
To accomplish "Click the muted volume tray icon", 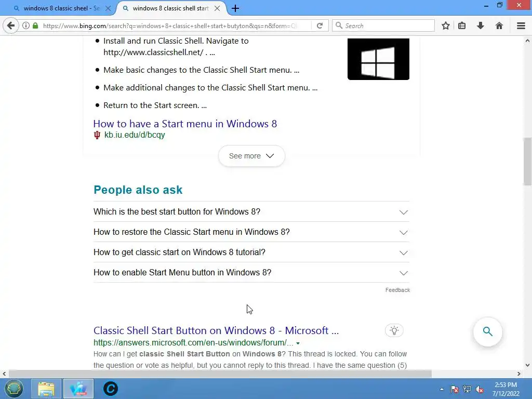I will point(480,389).
